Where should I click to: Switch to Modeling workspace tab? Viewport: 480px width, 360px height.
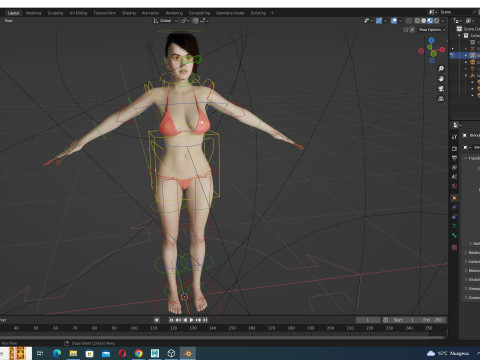(x=33, y=13)
